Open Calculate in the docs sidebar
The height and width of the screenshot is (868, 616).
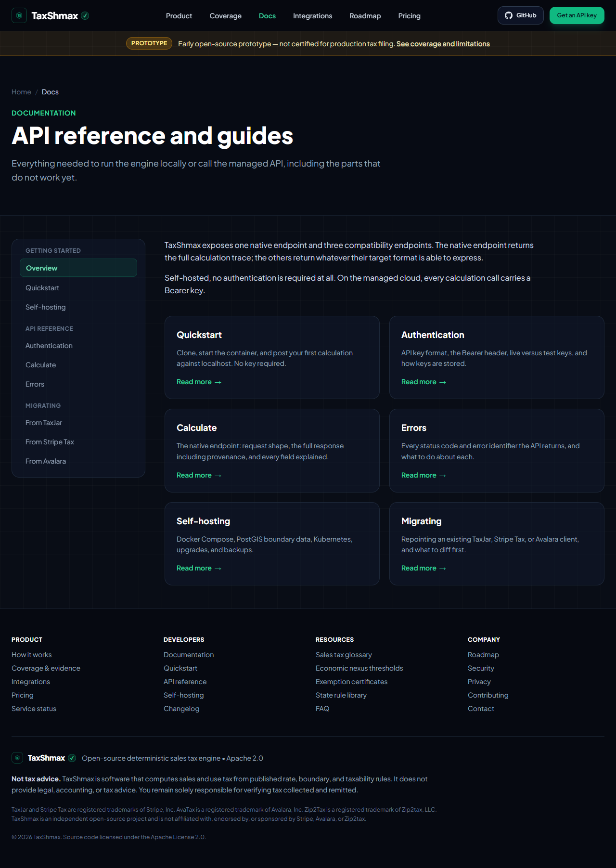click(x=78, y=365)
